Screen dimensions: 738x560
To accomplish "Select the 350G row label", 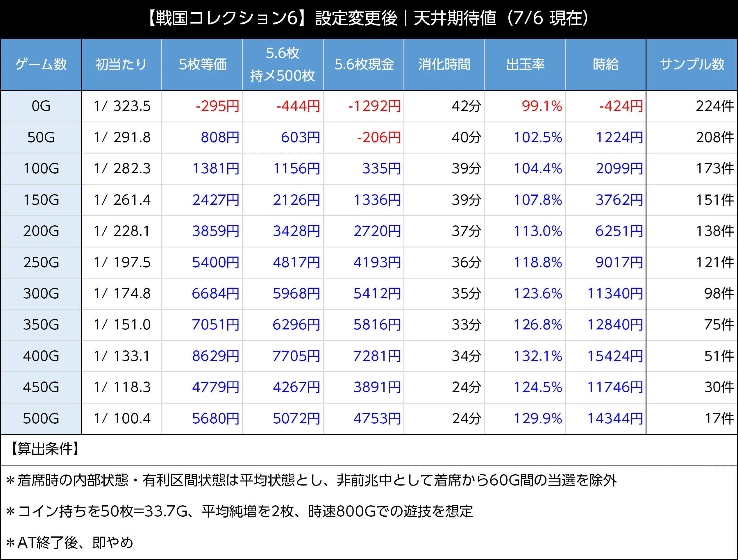I will (41, 325).
